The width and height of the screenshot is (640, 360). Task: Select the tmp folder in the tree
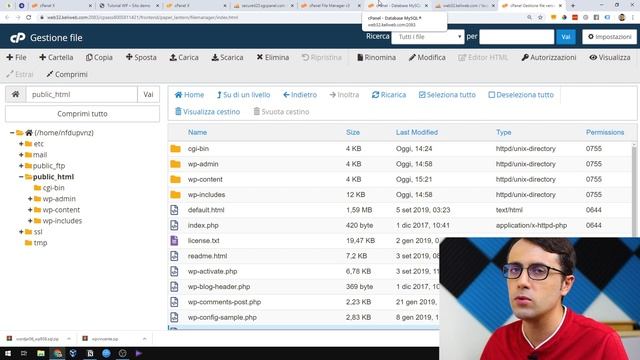(40, 243)
